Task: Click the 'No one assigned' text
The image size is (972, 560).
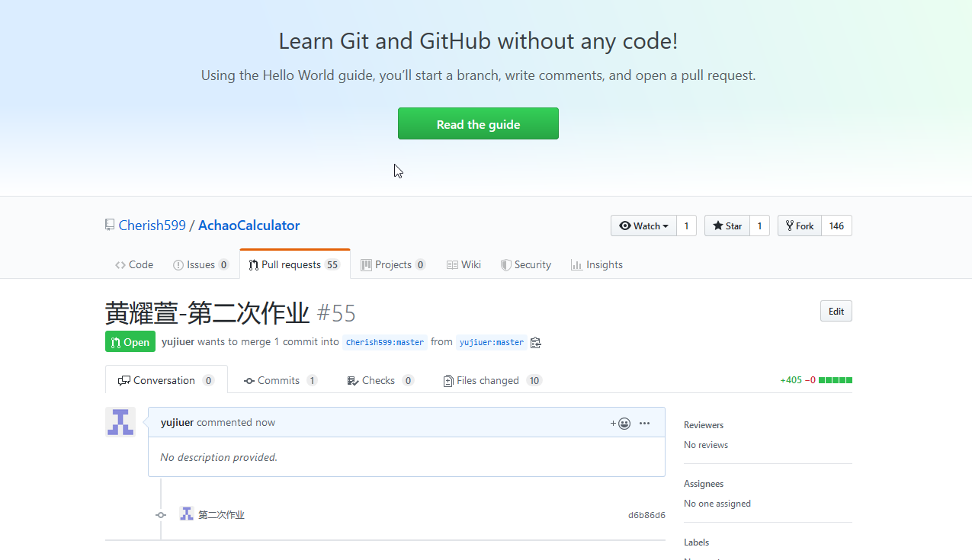Action: [x=717, y=504]
